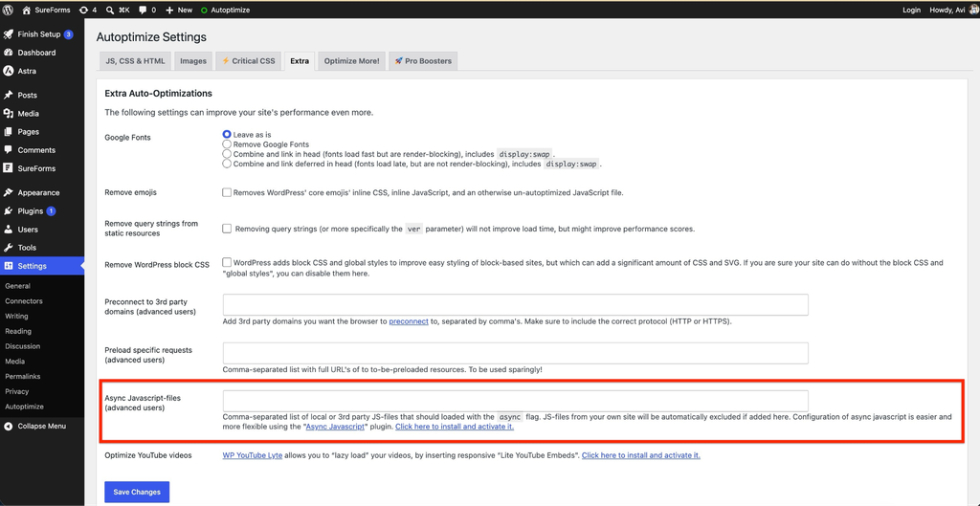Screen dimensions: 980x506
Task: Select Remove Google Fonts option
Action: coord(227,143)
